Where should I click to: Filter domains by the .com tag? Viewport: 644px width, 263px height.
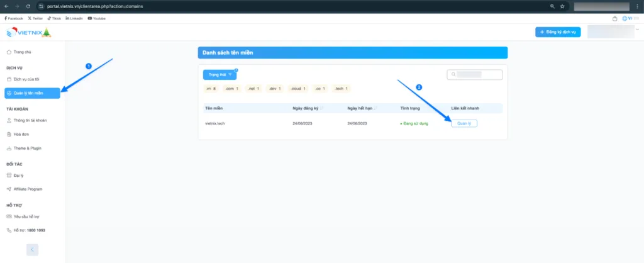tap(231, 89)
